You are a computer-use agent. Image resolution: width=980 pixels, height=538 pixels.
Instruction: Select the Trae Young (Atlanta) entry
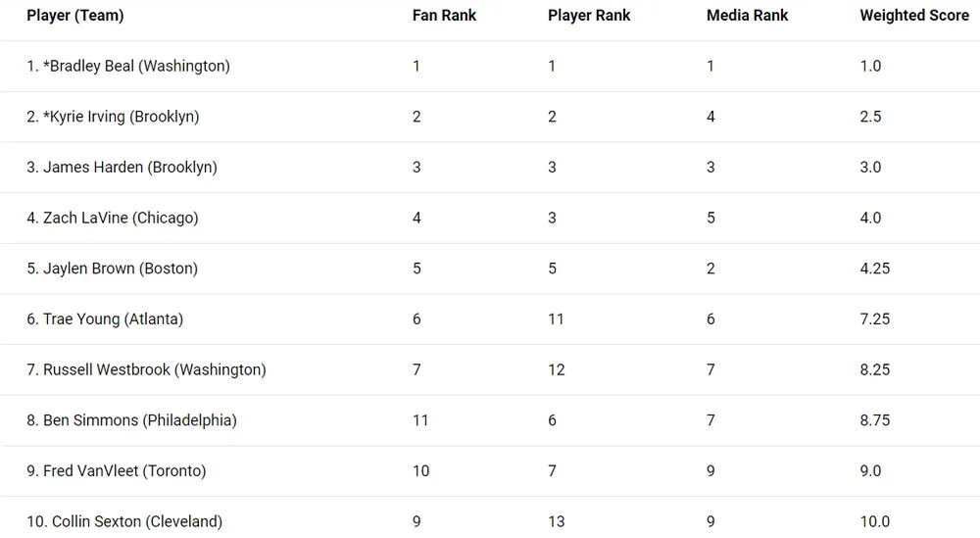click(x=105, y=319)
